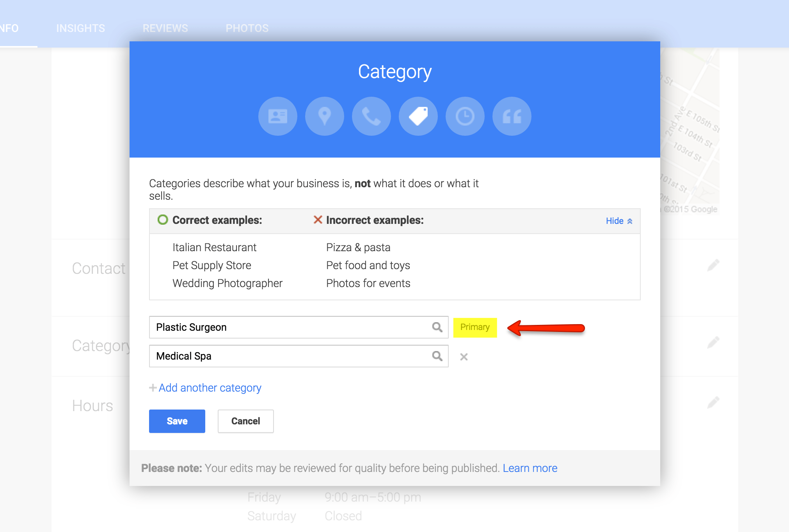This screenshot has height=532, width=789.
Task: Click the map thumbnail behind dialog
Action: point(690,131)
